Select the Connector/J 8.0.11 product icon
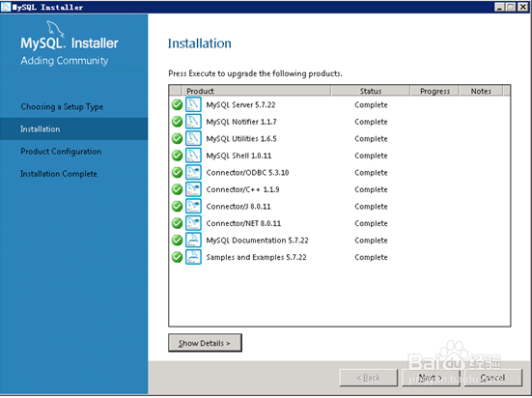Image resolution: width=532 pixels, height=398 pixels. pyautogui.click(x=193, y=206)
